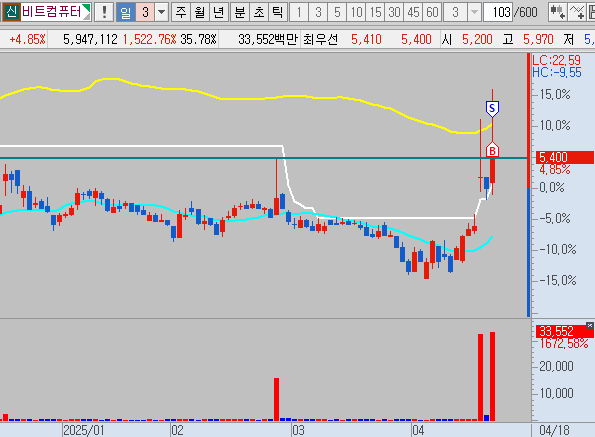Click the exclamation mark info button
Viewport: 595px width, 437px height.
tap(104, 12)
